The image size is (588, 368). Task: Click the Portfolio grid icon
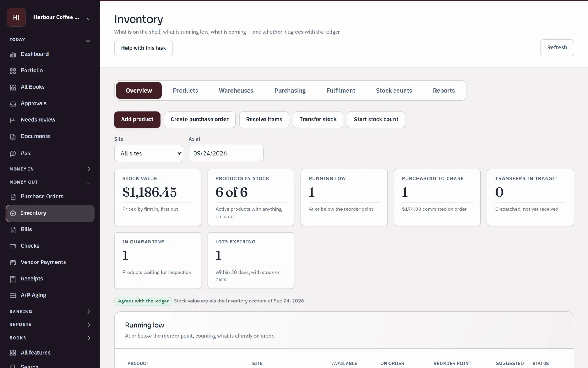13,71
